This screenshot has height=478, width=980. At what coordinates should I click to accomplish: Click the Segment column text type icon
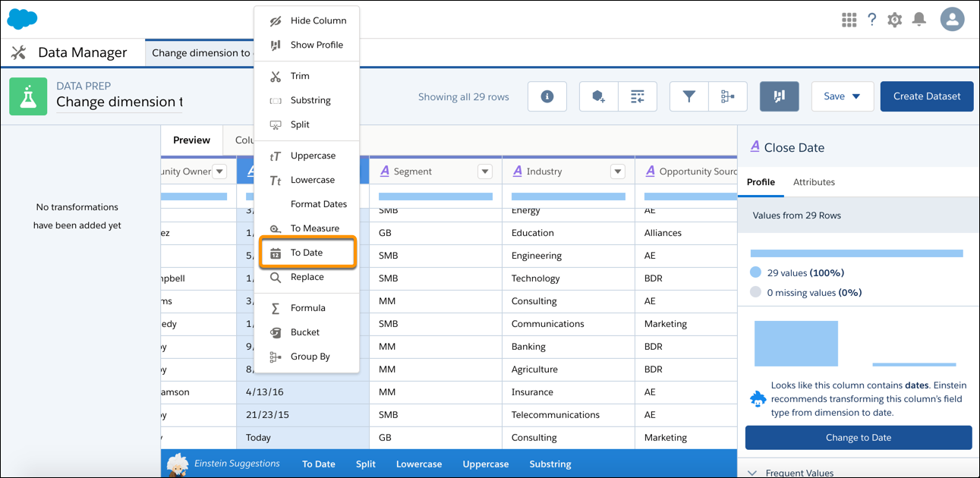point(385,171)
